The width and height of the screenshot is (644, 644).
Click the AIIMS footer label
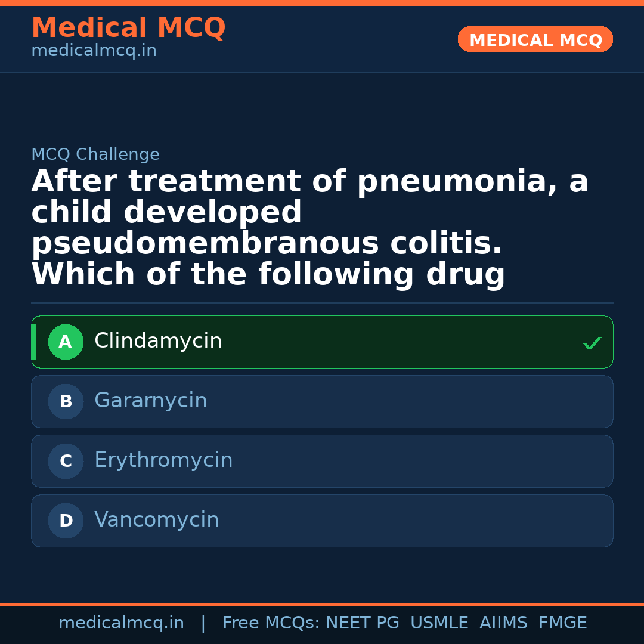point(503,623)
